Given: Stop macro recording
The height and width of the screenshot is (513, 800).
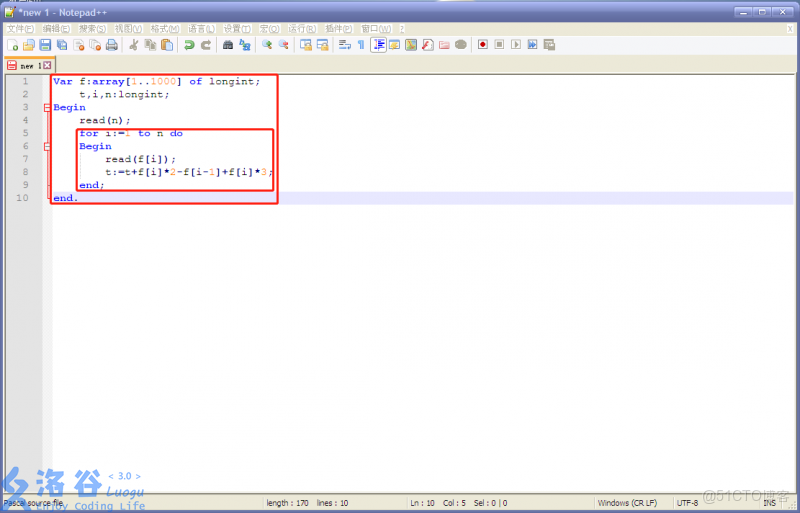Looking at the screenshot, I should [499, 45].
